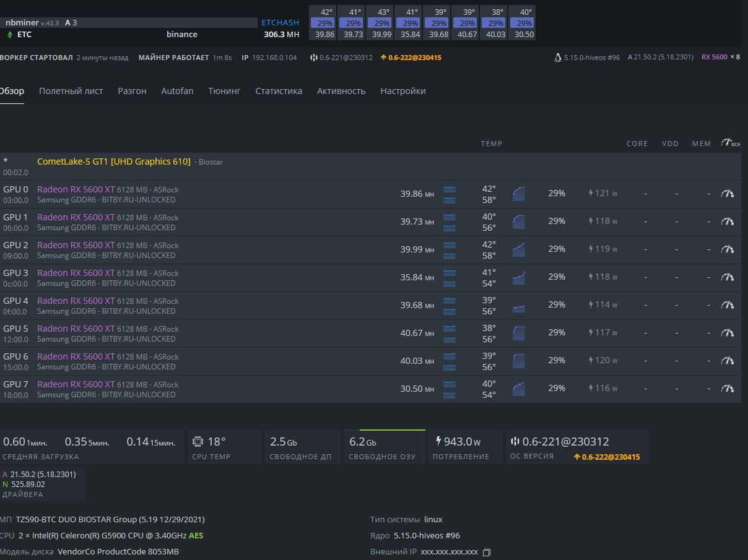The height and width of the screenshot is (560, 748).
Task: Open the Autofan tab
Action: [177, 91]
